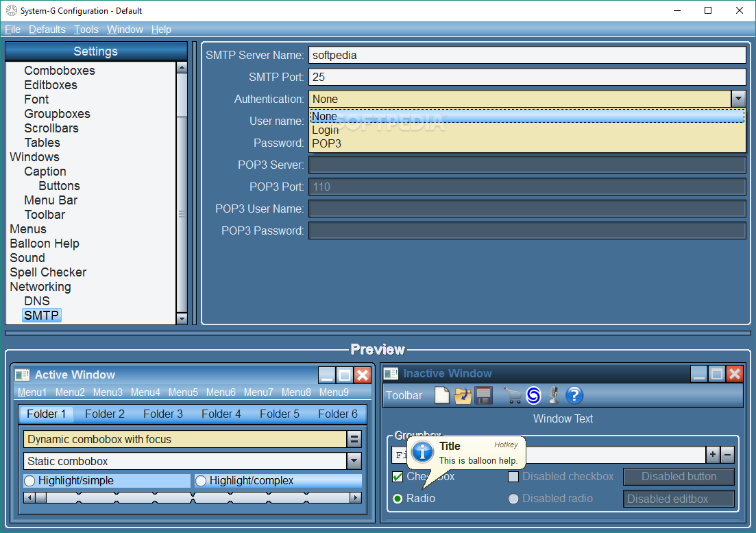Image resolution: width=756 pixels, height=533 pixels.
Task: Open the File menu
Action: [x=12, y=29]
